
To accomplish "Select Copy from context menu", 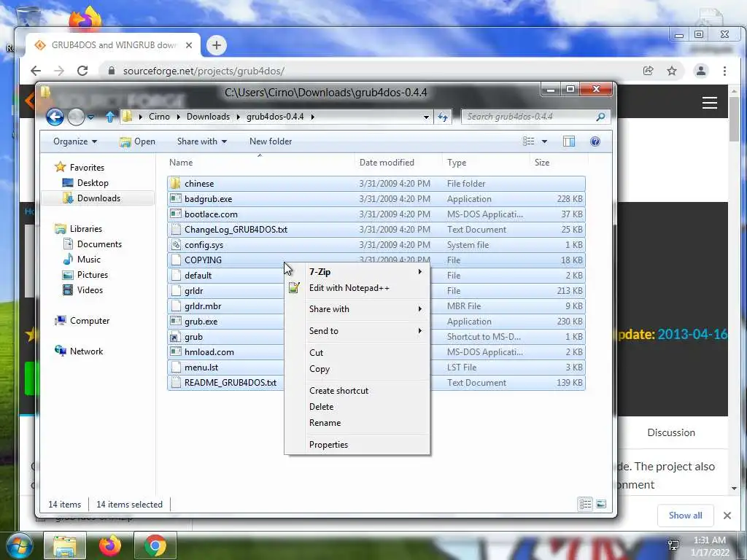I will click(x=357, y=368).
